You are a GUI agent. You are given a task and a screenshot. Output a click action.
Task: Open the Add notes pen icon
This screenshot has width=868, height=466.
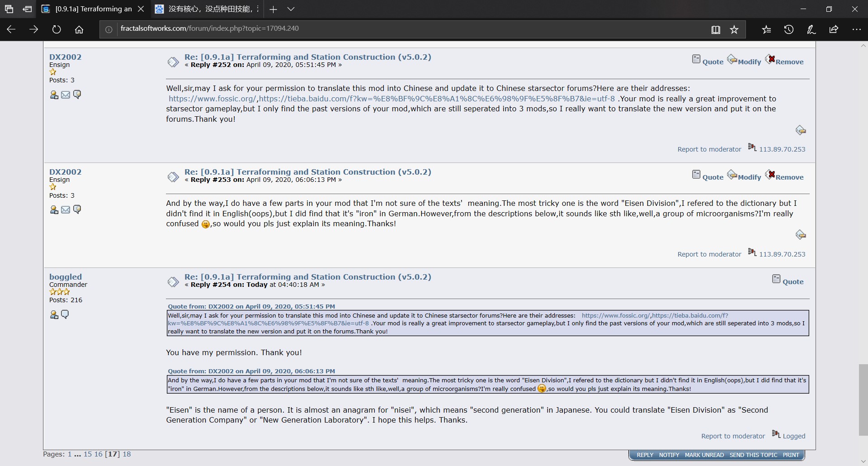[811, 29]
